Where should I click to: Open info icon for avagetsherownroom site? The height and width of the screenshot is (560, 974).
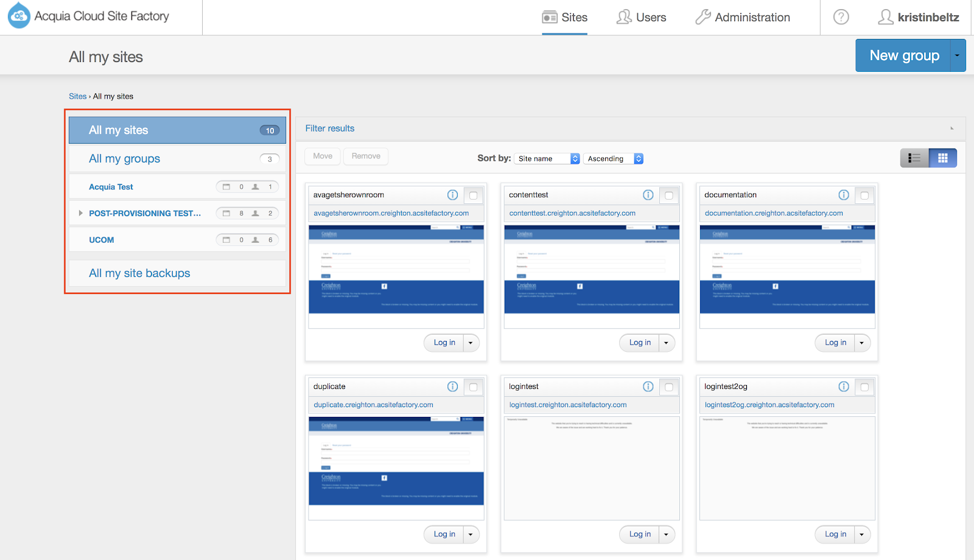[x=452, y=195]
